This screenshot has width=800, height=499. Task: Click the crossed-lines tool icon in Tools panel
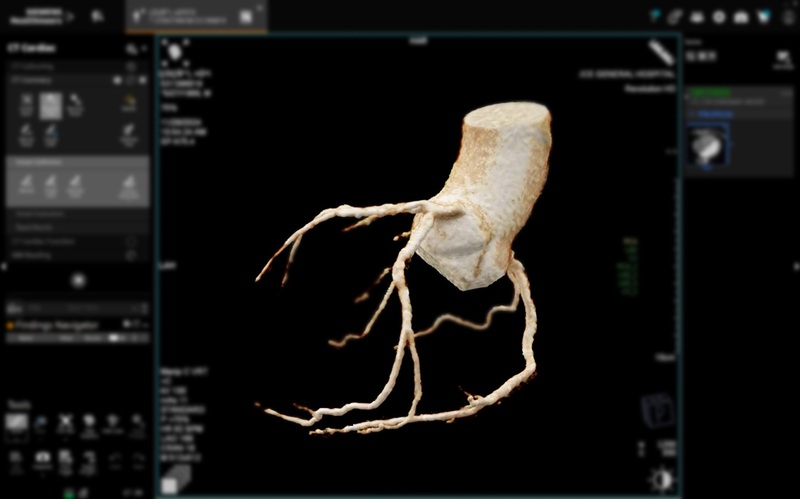[65, 426]
